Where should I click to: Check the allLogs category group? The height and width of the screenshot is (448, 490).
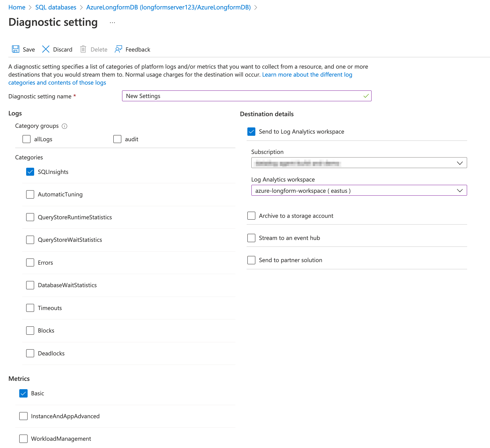(x=26, y=139)
